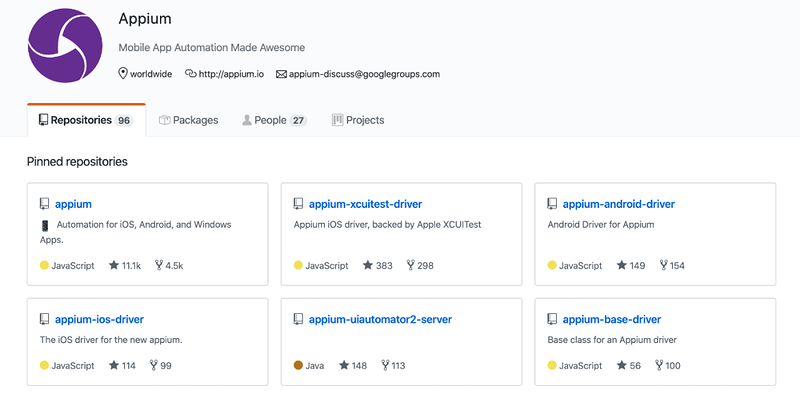Click yellow JavaScript dot in appium-base-driver card

click(x=552, y=365)
